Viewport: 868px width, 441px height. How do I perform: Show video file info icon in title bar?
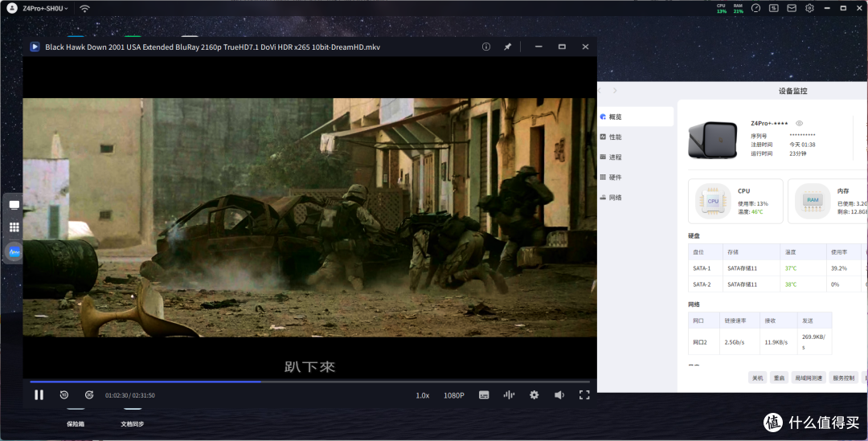486,47
